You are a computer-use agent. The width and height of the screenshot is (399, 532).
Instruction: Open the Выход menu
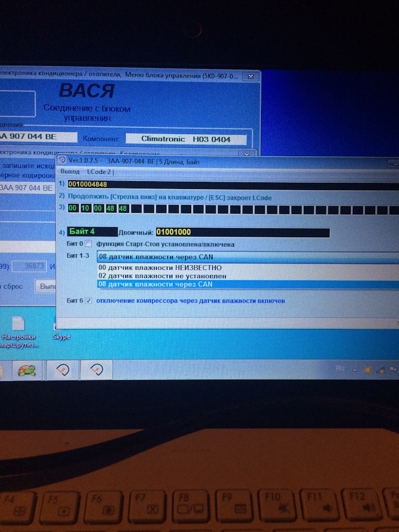pos(70,172)
